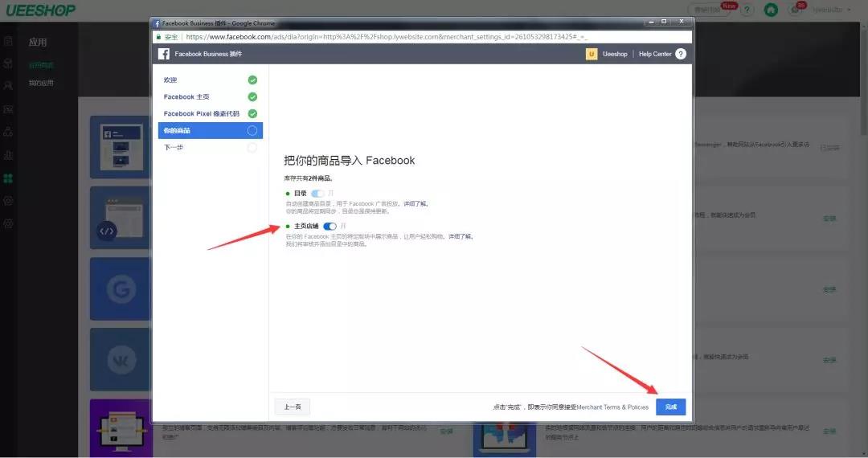Maximize the Facebook Business popup window

tap(665, 22)
